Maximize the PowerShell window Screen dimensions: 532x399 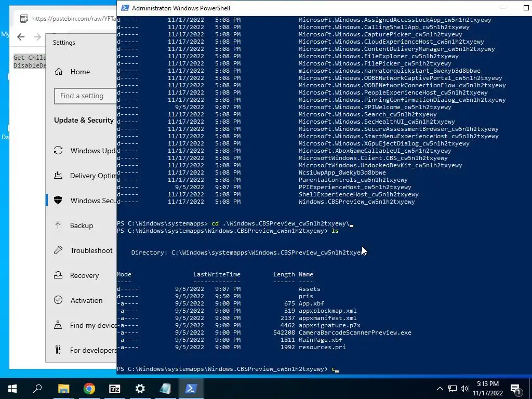tap(526, 8)
